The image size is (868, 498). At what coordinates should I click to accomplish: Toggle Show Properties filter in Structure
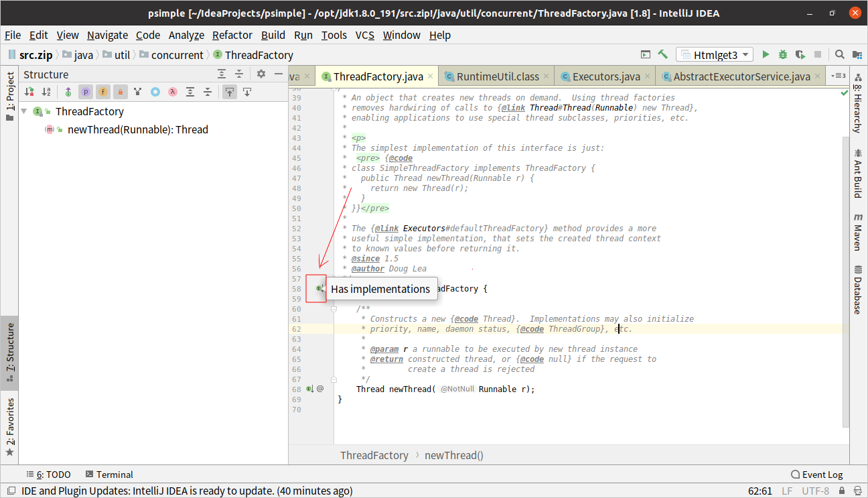click(86, 92)
